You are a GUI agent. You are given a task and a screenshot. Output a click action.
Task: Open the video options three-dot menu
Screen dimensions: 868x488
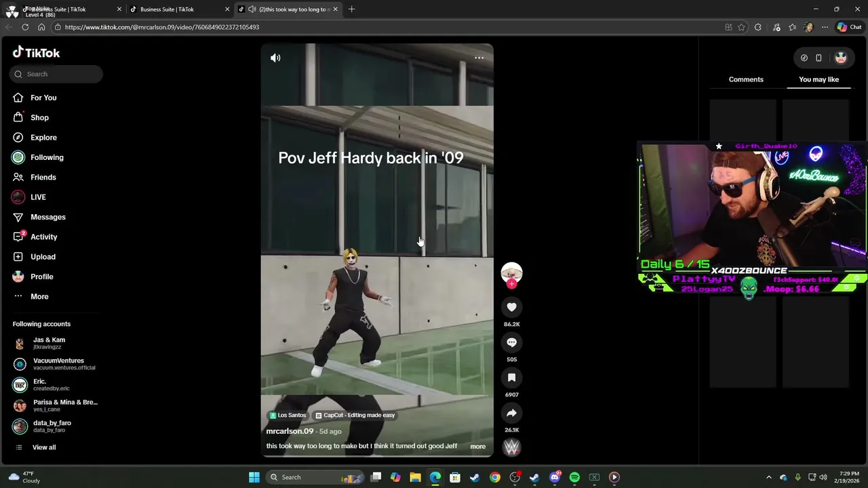click(479, 58)
